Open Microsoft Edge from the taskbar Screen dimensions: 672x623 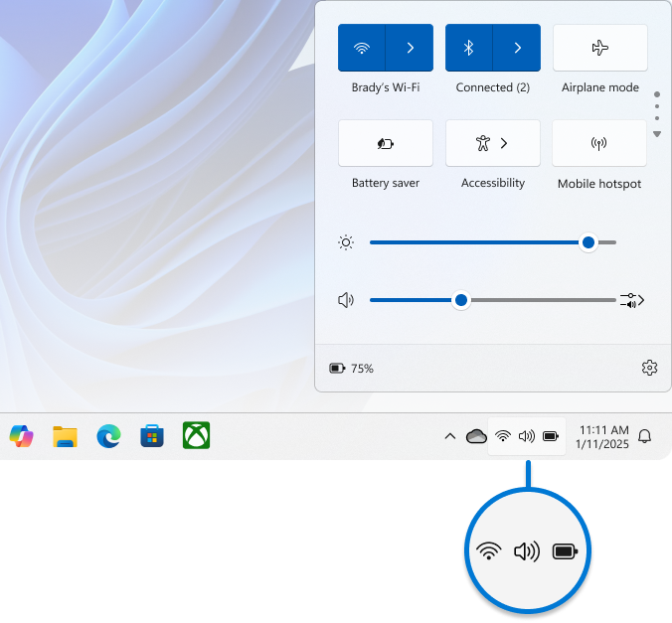108,435
